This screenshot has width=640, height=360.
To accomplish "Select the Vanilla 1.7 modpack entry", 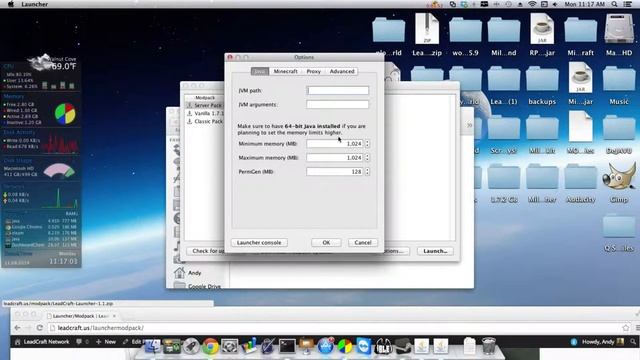I will (x=204, y=113).
